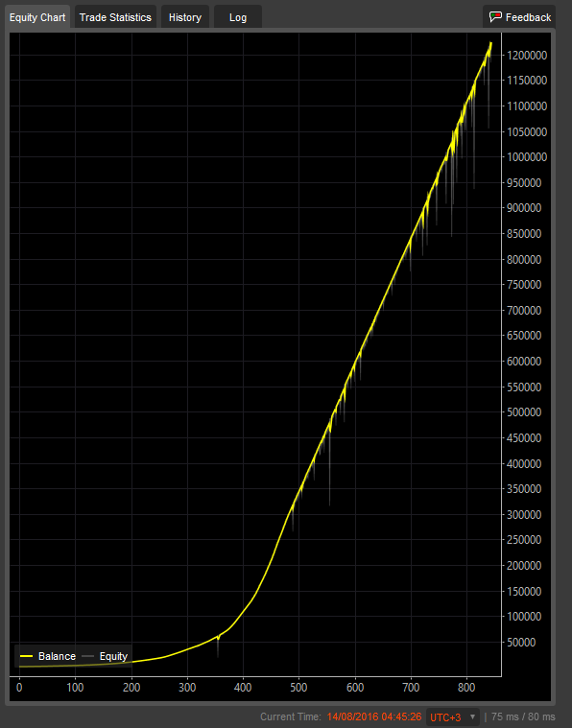
Task: Click the current time 14/08/2016 display
Action: (x=374, y=716)
